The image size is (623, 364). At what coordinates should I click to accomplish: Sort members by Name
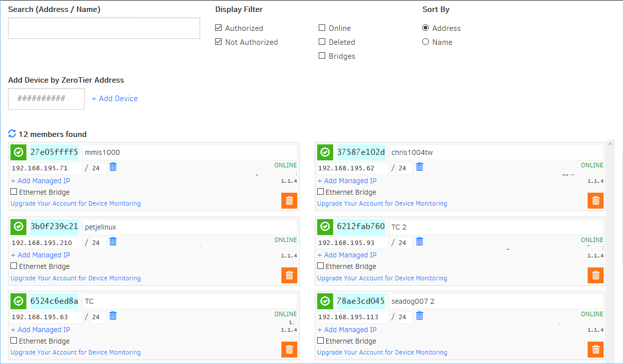click(426, 42)
